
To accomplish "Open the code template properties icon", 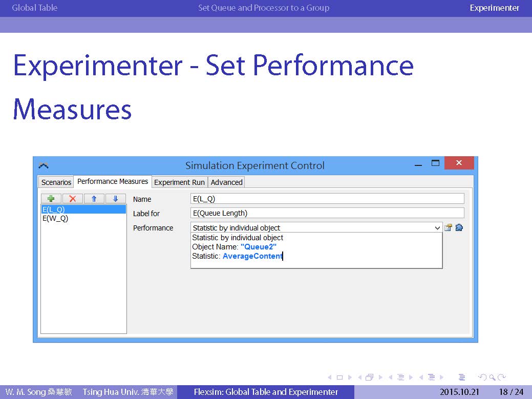I will pos(448,228).
